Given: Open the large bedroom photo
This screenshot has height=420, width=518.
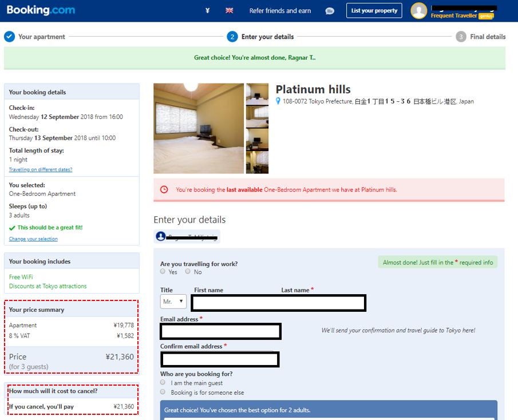Looking at the screenshot, I should (x=199, y=128).
